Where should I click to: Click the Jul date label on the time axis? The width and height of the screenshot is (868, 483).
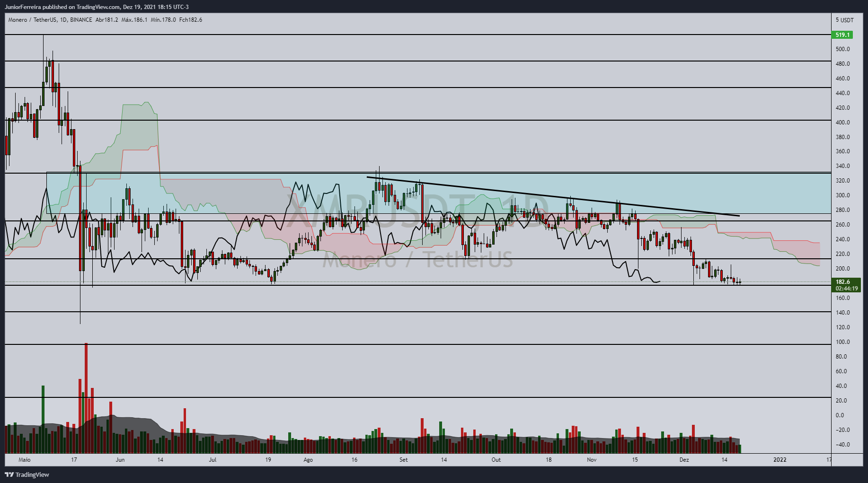[213, 460]
